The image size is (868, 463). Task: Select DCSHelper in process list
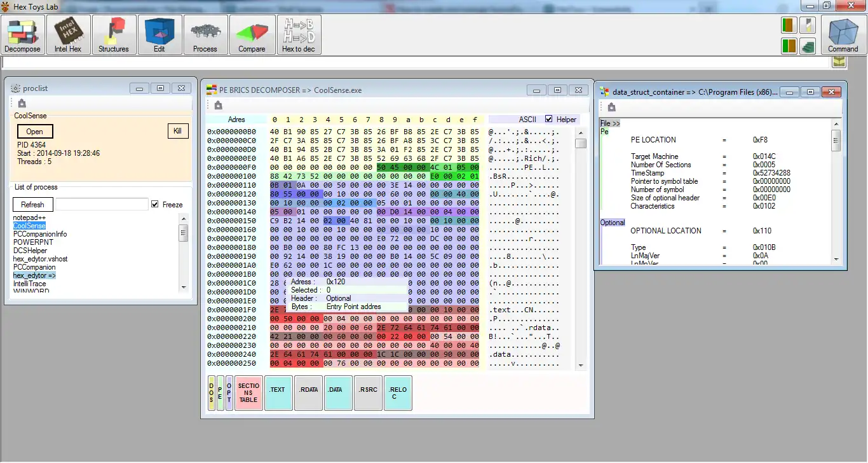(x=31, y=251)
